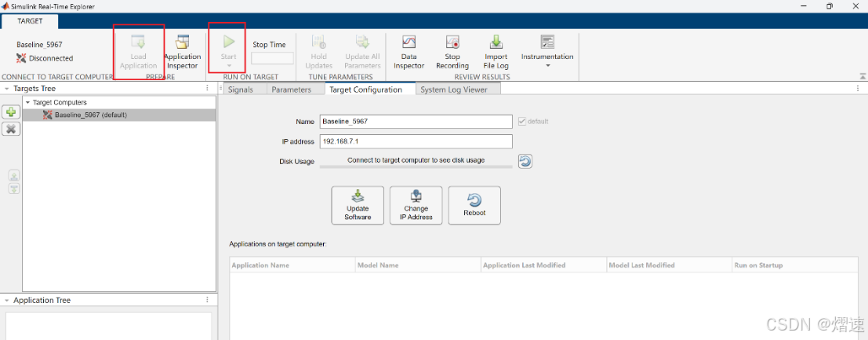Collapse the Targets Tree panel

[6, 89]
